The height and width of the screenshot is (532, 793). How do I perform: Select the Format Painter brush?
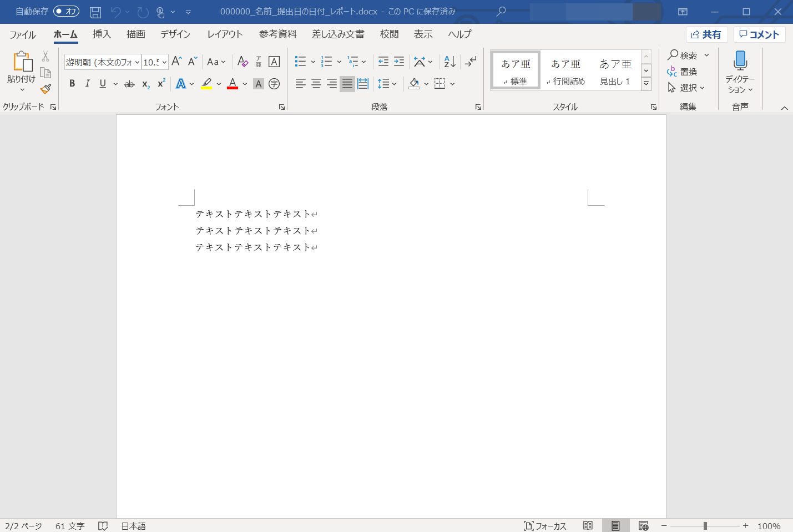pyautogui.click(x=46, y=89)
